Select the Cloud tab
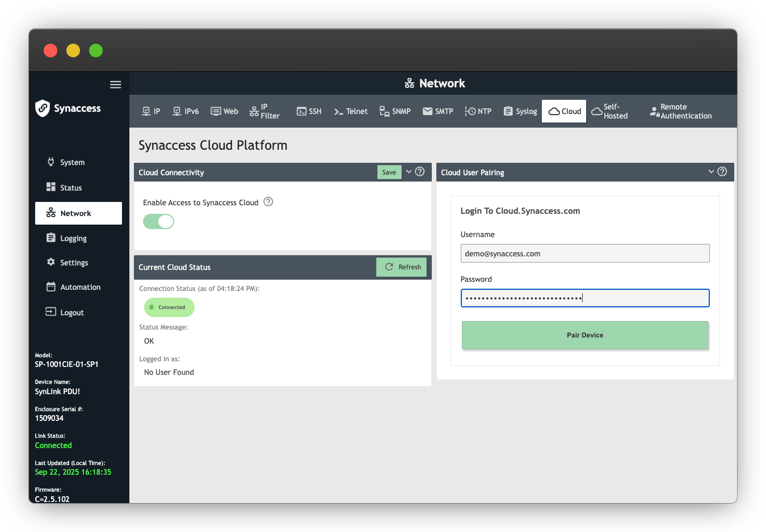 coord(564,111)
